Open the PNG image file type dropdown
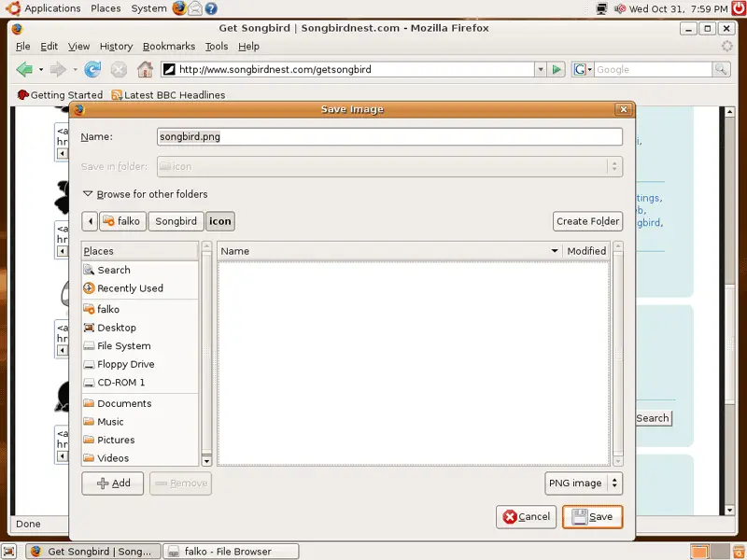Image resolution: width=747 pixels, height=560 pixels. tap(584, 483)
